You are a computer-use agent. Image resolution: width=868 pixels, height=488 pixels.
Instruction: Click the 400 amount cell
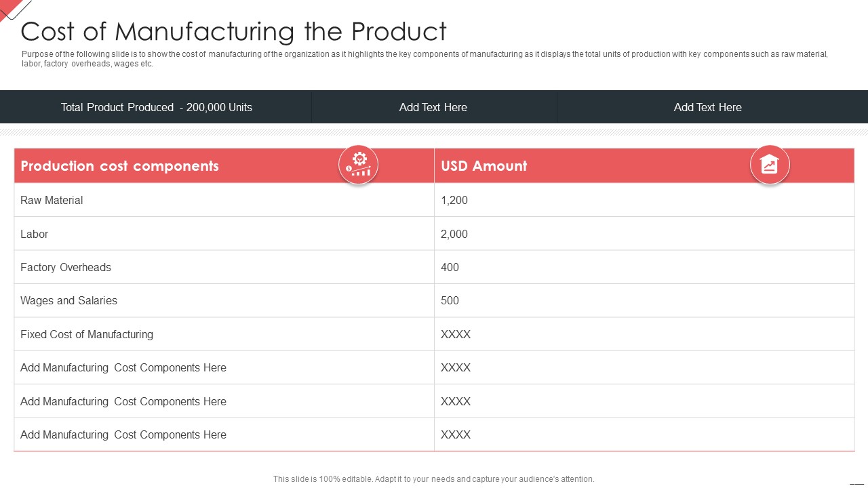(x=644, y=267)
